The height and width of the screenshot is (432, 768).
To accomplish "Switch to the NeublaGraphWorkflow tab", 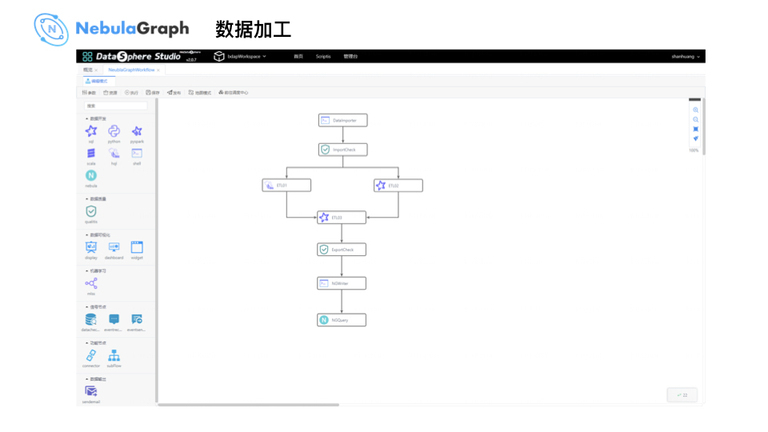I will (131, 70).
